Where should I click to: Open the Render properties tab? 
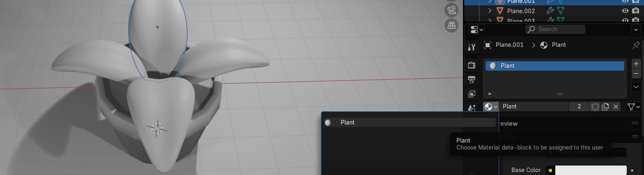point(472,65)
